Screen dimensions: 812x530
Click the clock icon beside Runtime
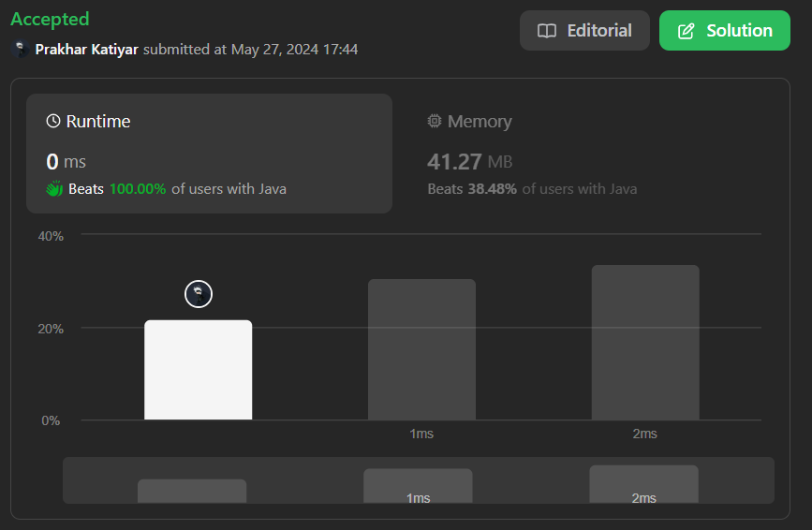(x=53, y=122)
